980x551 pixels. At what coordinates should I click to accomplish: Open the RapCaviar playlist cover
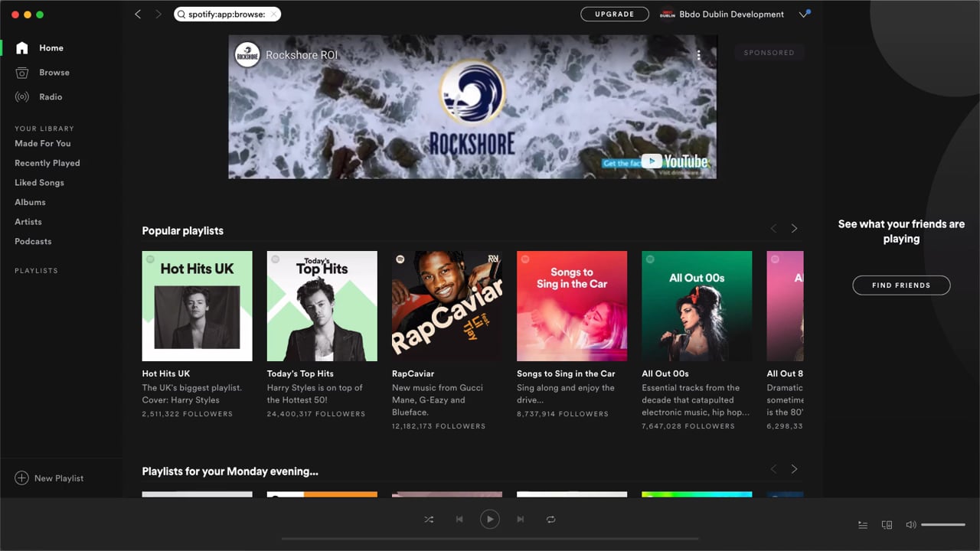point(447,306)
